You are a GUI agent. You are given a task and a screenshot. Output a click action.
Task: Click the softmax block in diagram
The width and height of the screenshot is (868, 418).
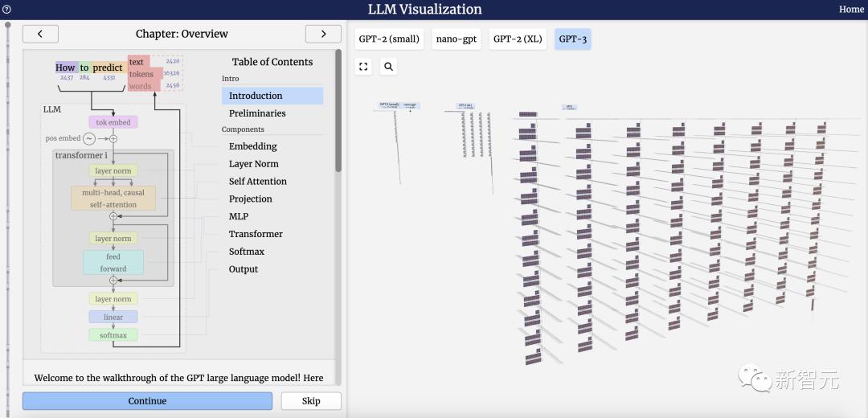(113, 335)
